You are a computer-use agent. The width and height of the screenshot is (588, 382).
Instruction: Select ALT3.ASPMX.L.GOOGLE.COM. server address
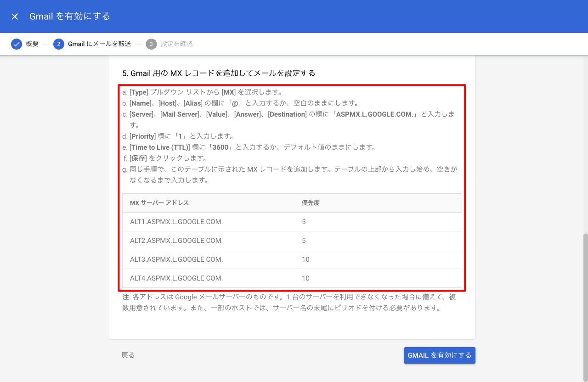click(x=176, y=259)
